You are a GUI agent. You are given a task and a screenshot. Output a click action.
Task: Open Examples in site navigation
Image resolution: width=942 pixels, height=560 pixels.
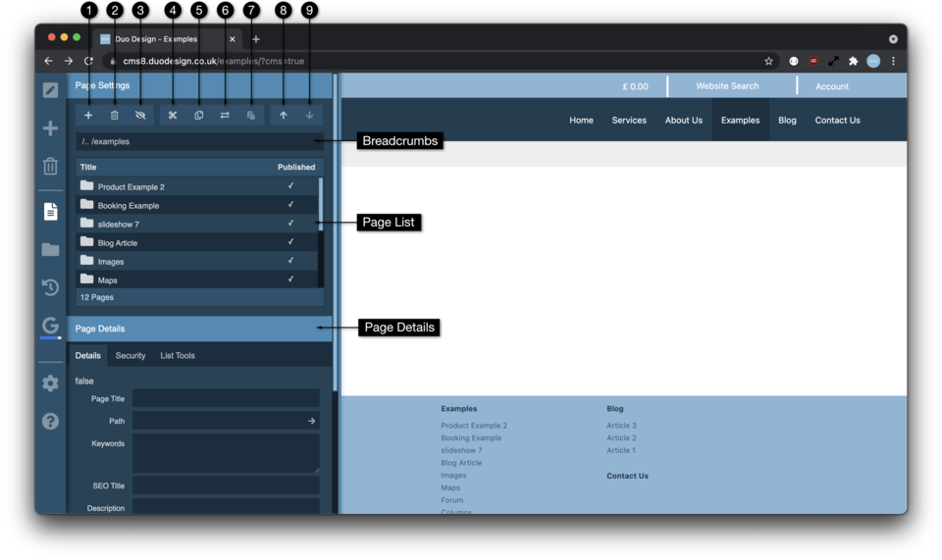click(740, 120)
